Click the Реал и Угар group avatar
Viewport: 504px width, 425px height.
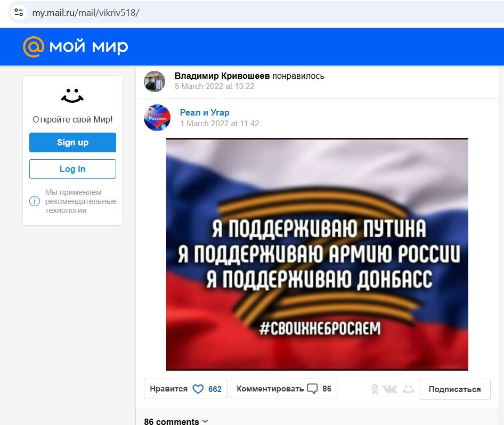(157, 118)
